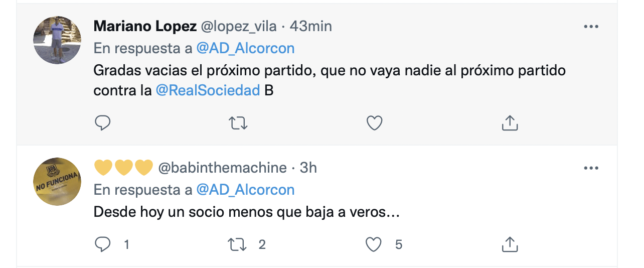Open @AD_Alcorcon mention in babinthemachine's reply
The image size is (644, 268).
[245, 190]
